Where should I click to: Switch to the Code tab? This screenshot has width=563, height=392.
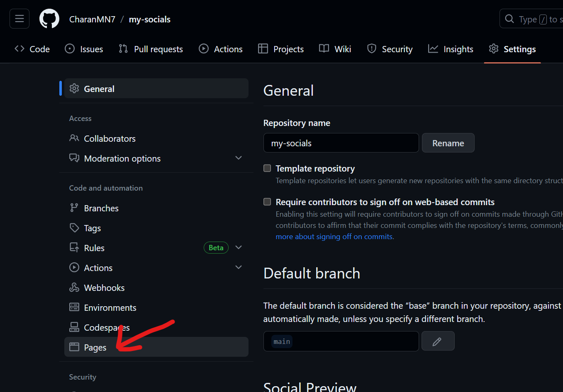point(32,49)
